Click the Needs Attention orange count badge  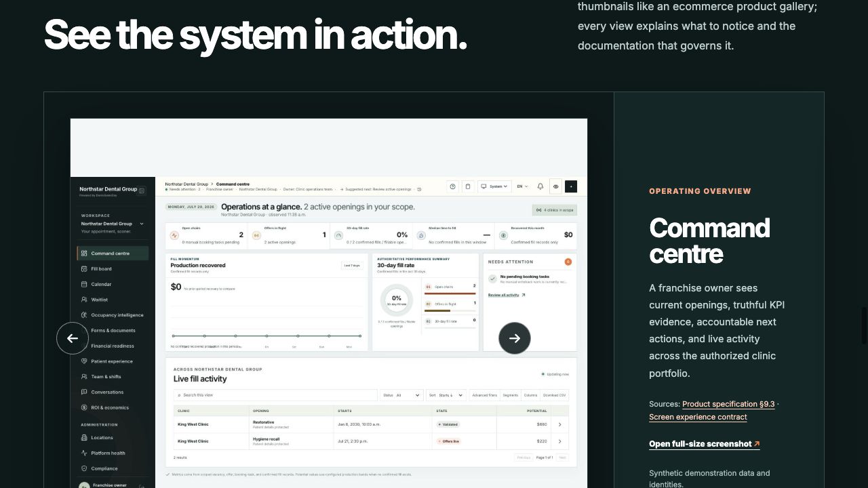(568, 262)
